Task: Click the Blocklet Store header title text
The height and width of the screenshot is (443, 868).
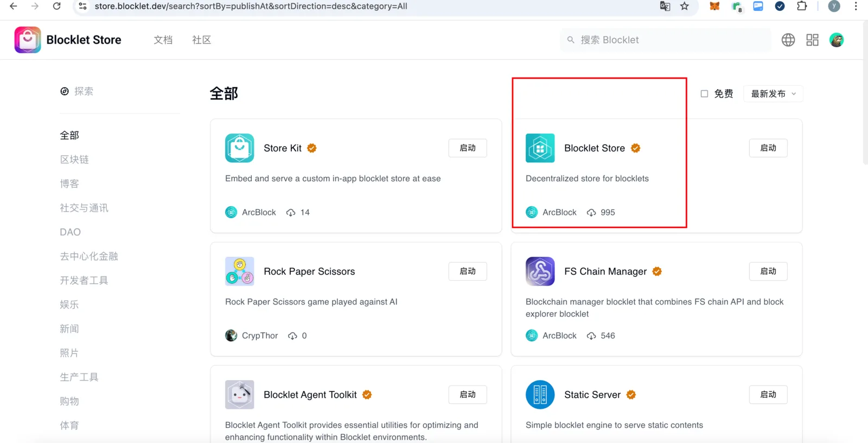Action: pyautogui.click(x=84, y=40)
